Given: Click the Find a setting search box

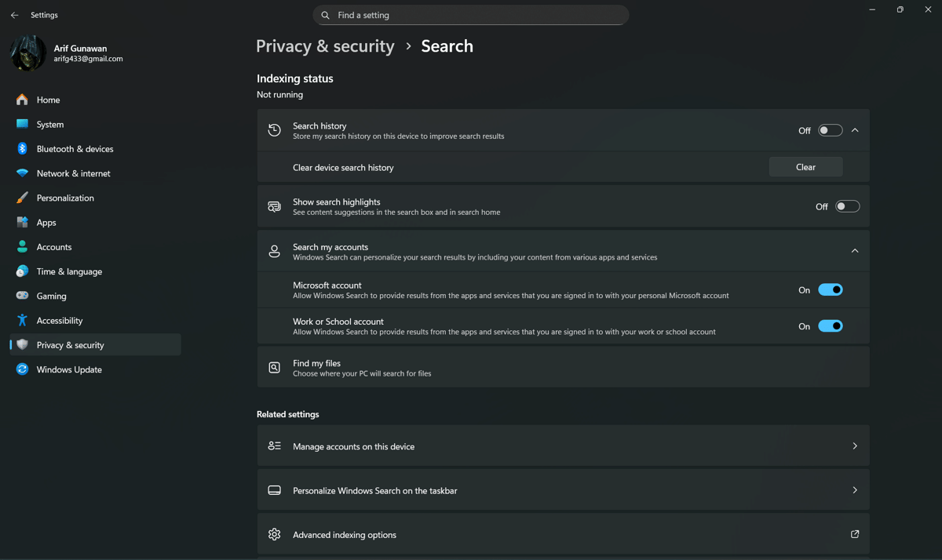Looking at the screenshot, I should click(471, 15).
